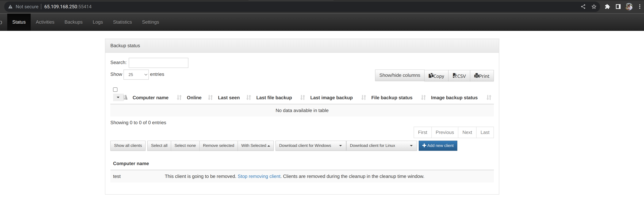Open the With Selected dropdown menu
644x220 pixels.
pyautogui.click(x=255, y=146)
